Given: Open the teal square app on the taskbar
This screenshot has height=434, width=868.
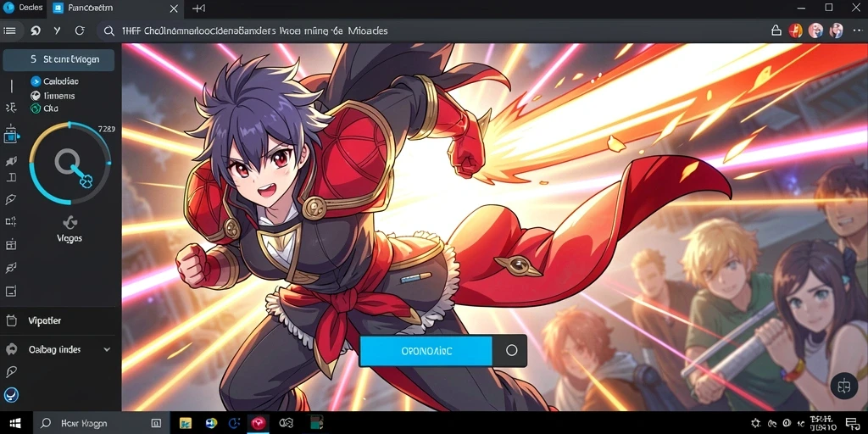Looking at the screenshot, I should [315, 423].
